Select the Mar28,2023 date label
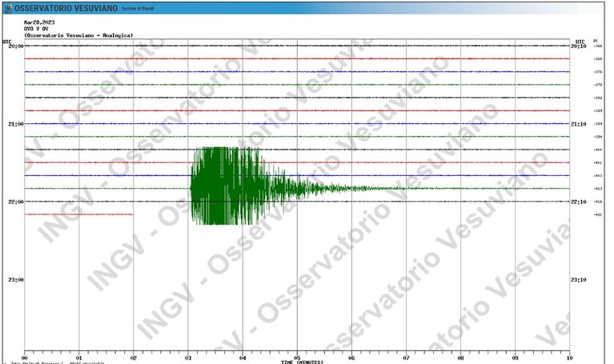Screen dimensions: 614x364 (x=39, y=22)
